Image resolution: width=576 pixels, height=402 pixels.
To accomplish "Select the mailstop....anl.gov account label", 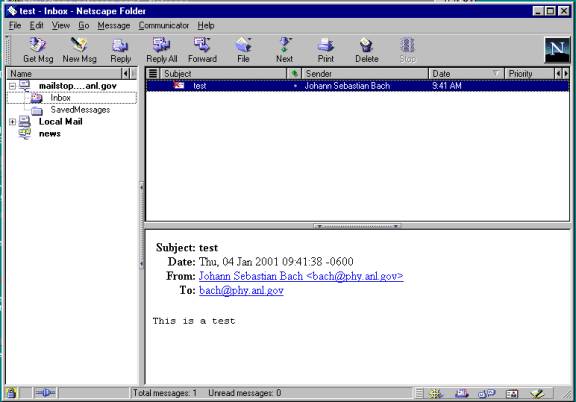I will click(x=78, y=86).
